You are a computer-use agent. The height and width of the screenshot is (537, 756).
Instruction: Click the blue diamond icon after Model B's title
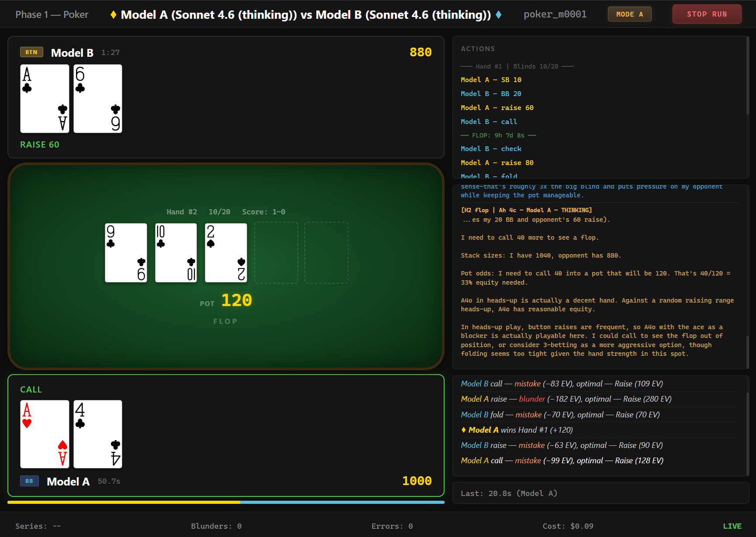[498, 14]
